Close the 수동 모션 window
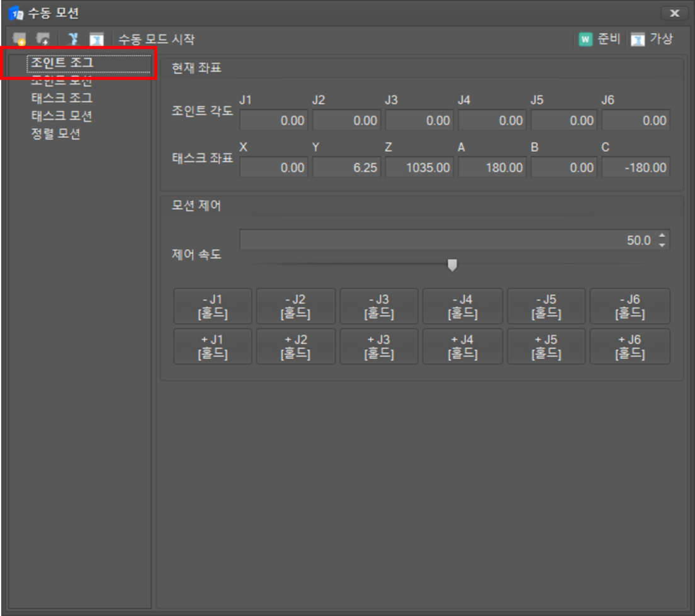Viewport: 695px width, 616px height. pyautogui.click(x=674, y=13)
